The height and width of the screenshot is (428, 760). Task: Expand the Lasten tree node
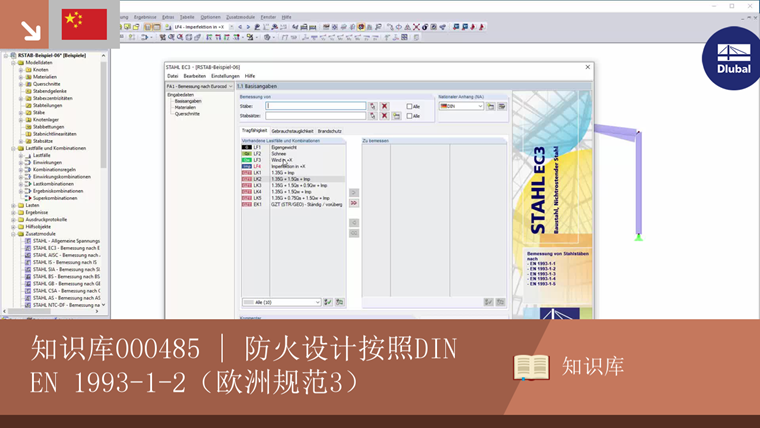click(x=14, y=205)
